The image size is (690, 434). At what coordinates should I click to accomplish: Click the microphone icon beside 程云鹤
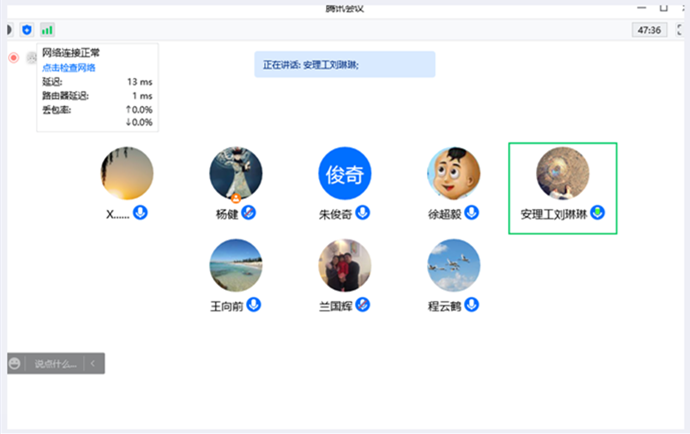(x=471, y=305)
